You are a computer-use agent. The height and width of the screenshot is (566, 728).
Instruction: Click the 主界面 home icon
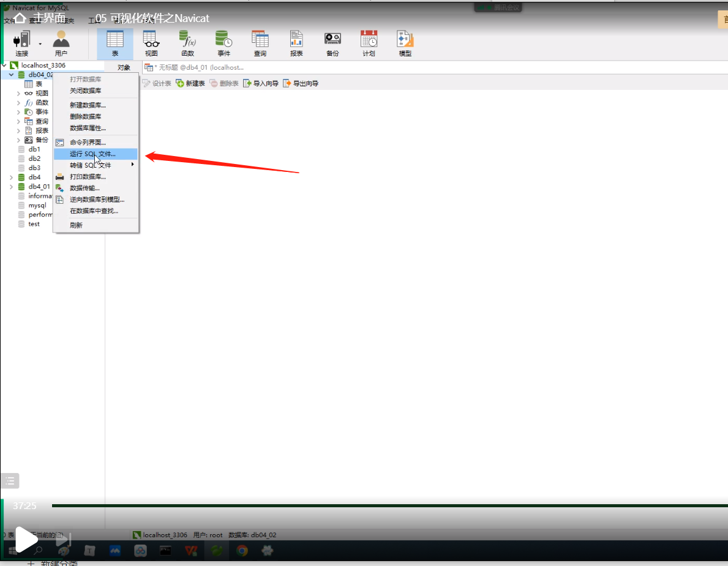pos(20,18)
